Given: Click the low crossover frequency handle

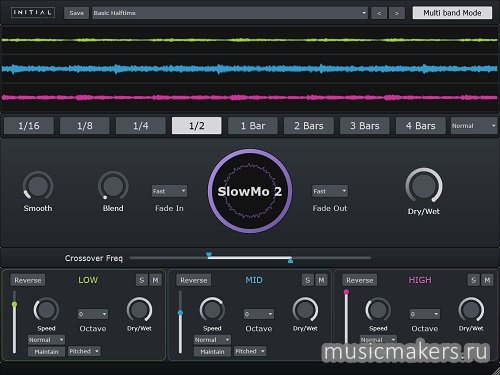Looking at the screenshot, I should [209, 255].
